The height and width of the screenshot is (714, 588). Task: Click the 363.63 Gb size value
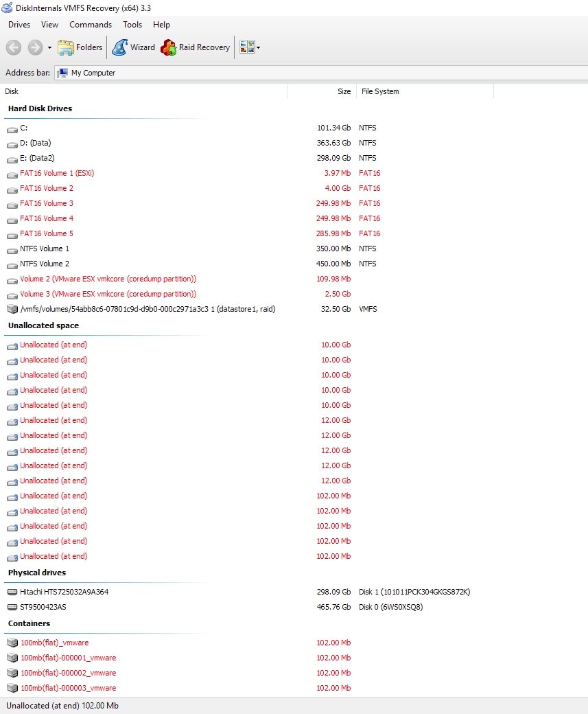click(x=334, y=143)
